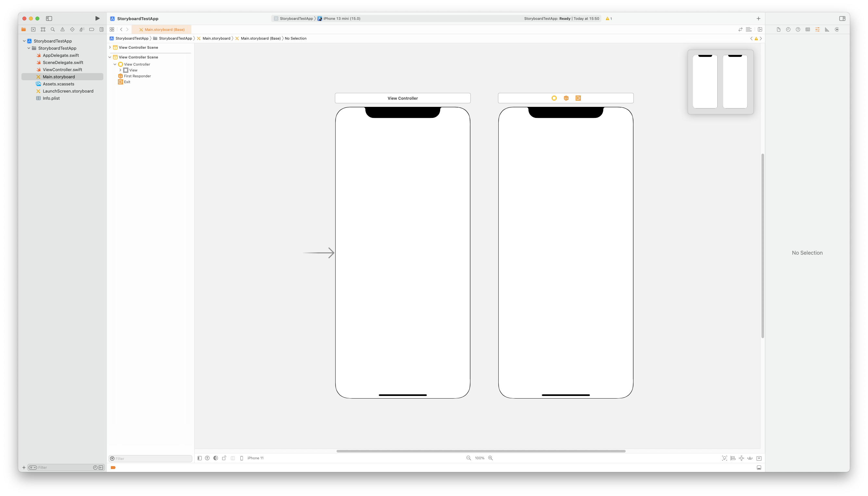Open the Size inspector icon
Image resolution: width=868 pixels, height=496 pixels.
coord(827,30)
